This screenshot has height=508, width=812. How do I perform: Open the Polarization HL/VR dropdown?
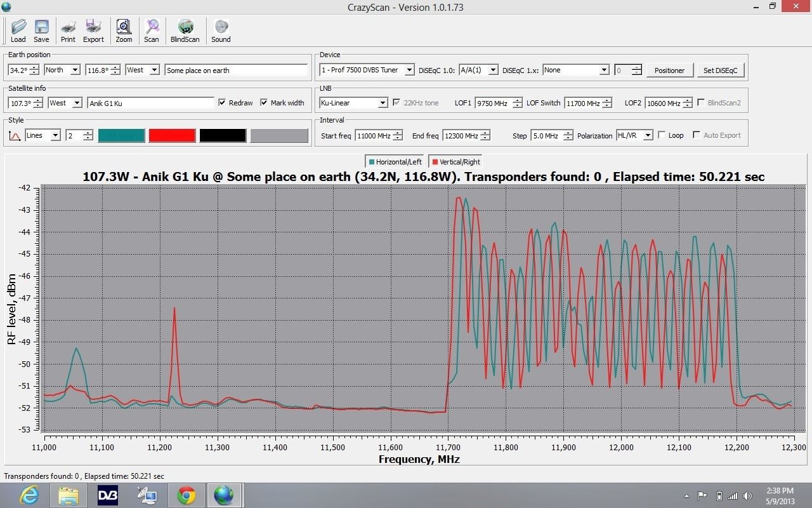(647, 135)
